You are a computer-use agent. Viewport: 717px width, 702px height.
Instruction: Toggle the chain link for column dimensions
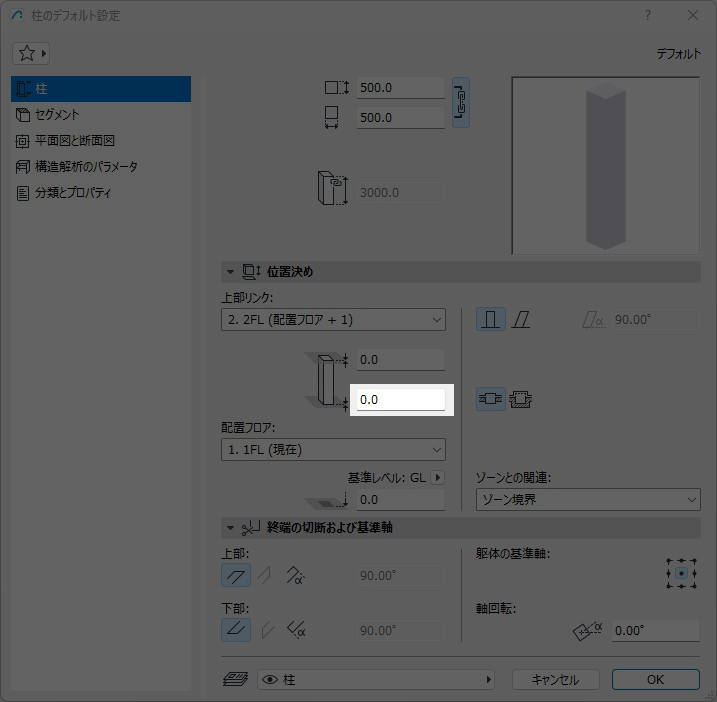(461, 102)
